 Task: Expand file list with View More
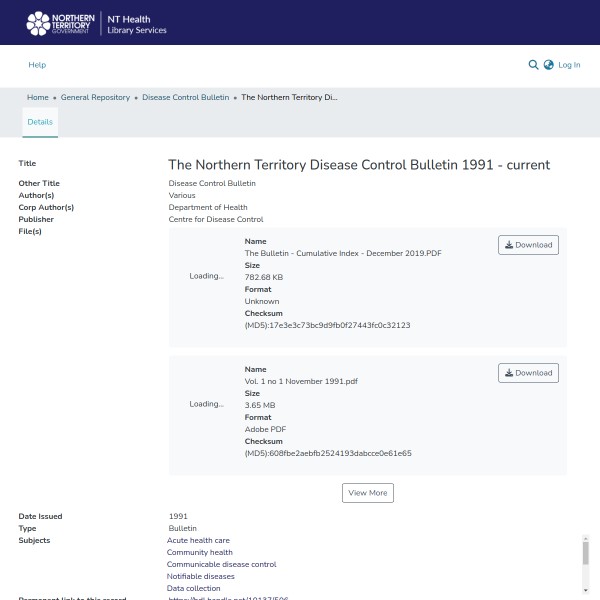point(367,493)
